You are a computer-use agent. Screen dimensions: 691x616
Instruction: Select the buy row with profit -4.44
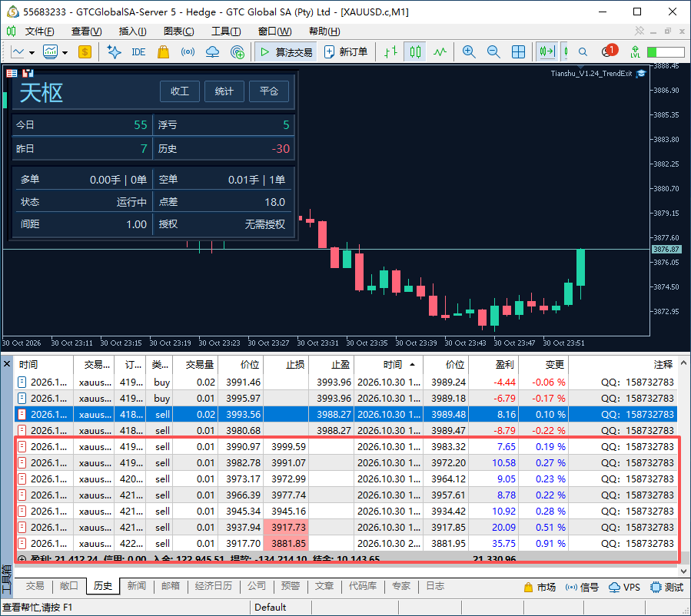(346, 383)
